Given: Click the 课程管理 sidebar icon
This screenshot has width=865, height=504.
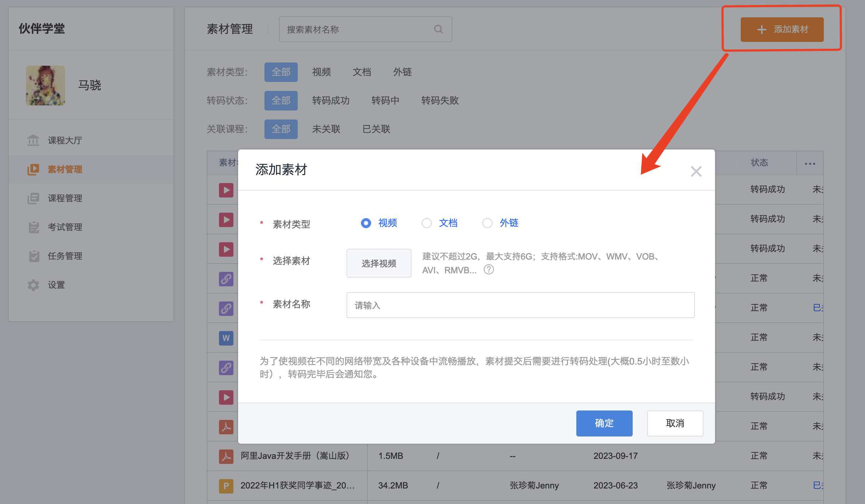Looking at the screenshot, I should (x=33, y=198).
